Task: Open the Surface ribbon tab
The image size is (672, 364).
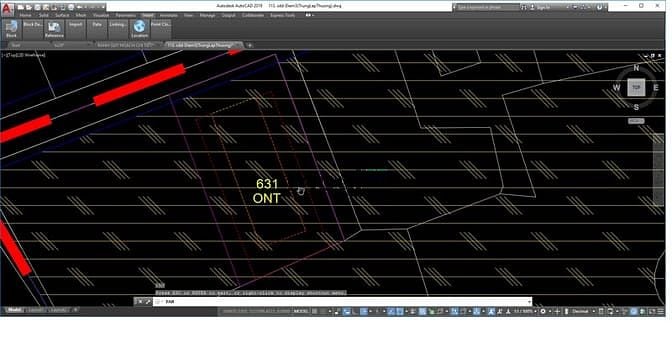Action: [x=62, y=15]
